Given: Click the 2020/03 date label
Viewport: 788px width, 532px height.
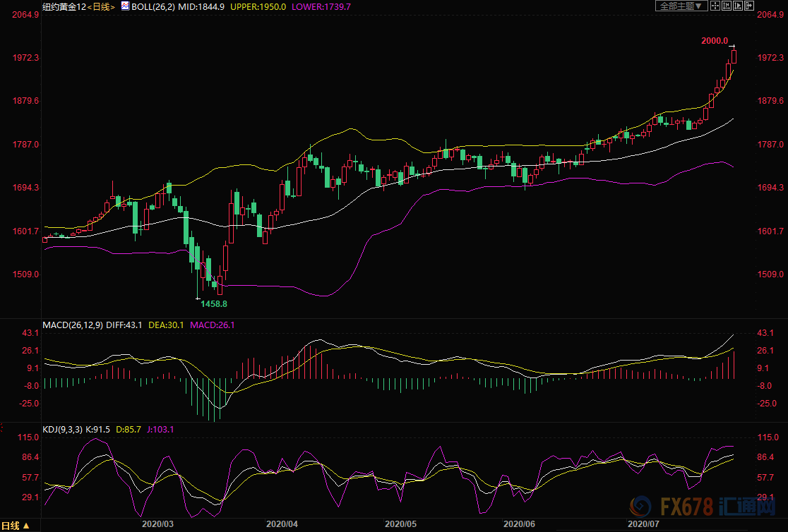Looking at the screenshot, I should point(157,524).
